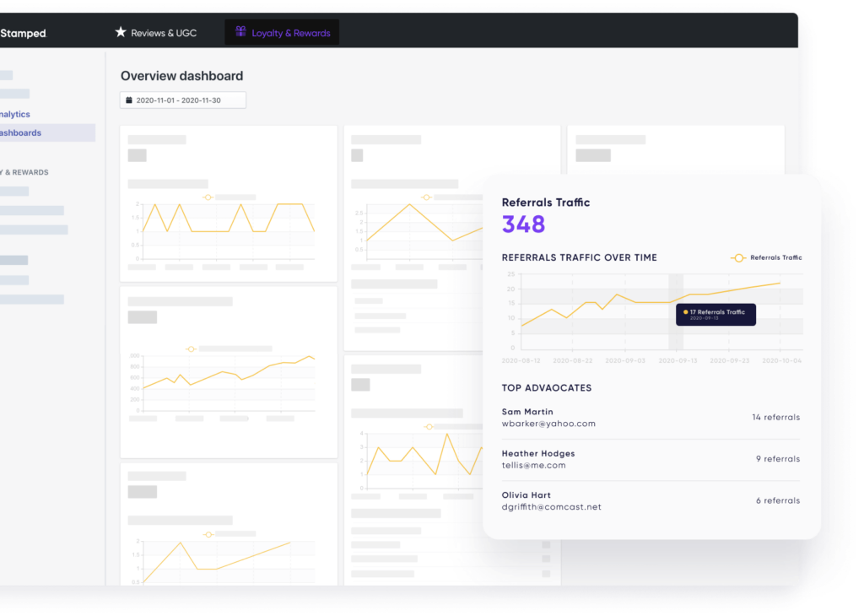
Task: Open Analytics in the sidebar
Action: [15, 114]
